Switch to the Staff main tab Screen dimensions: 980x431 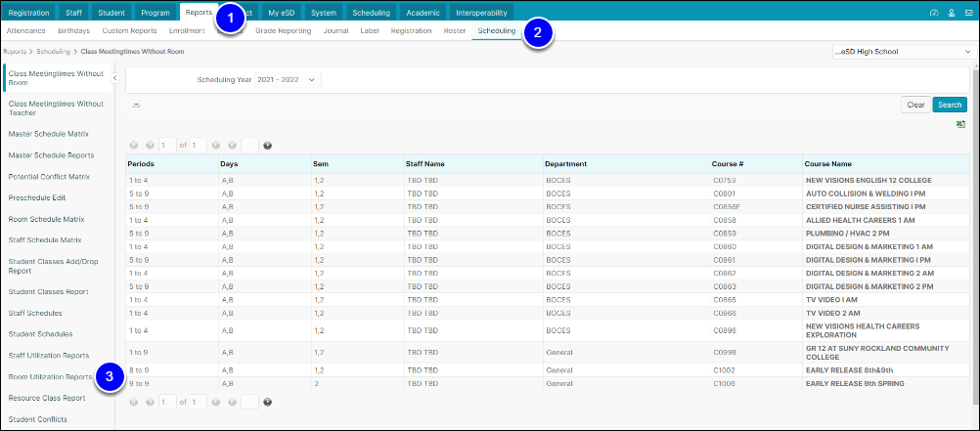tap(73, 13)
